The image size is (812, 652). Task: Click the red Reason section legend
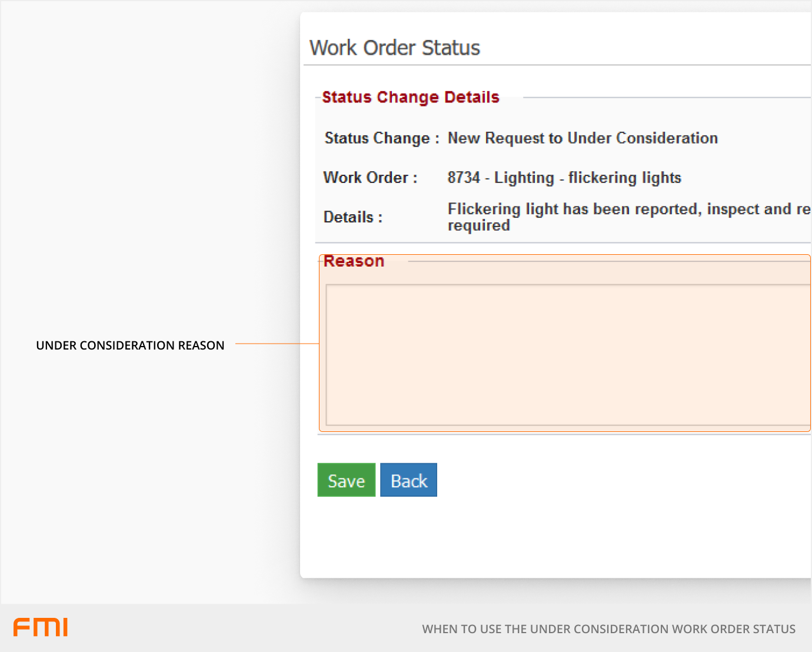[354, 261]
